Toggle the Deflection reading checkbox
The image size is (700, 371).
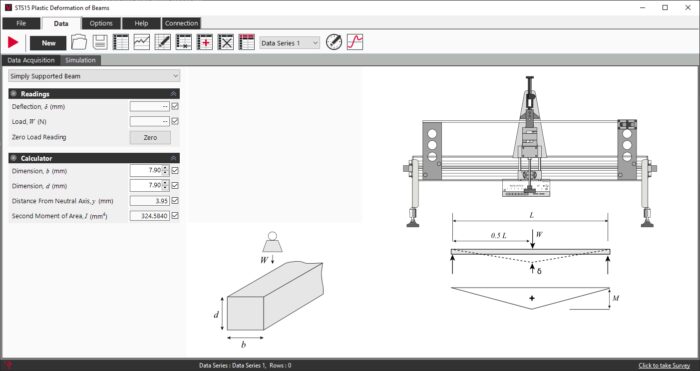(x=175, y=107)
